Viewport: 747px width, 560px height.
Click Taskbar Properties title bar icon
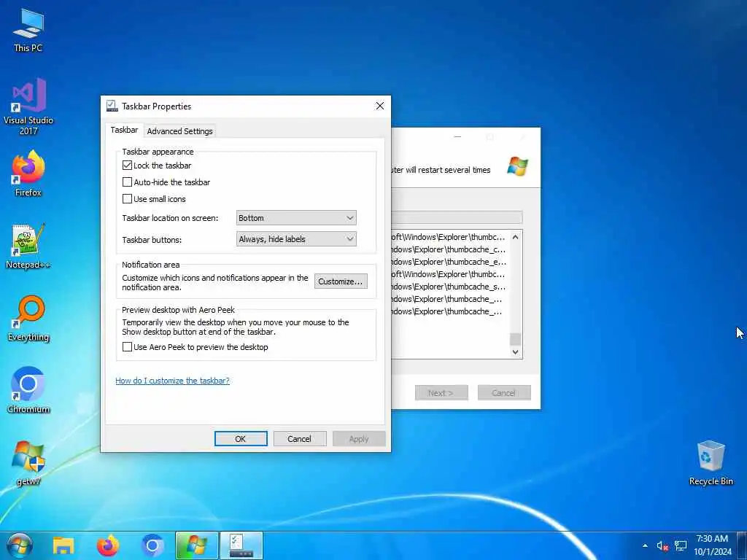112,106
